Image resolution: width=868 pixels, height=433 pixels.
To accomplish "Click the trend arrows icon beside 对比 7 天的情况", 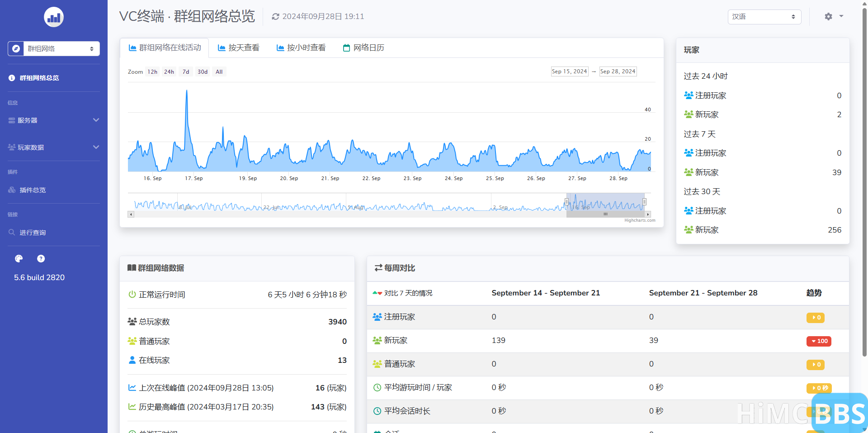I will pos(377,293).
